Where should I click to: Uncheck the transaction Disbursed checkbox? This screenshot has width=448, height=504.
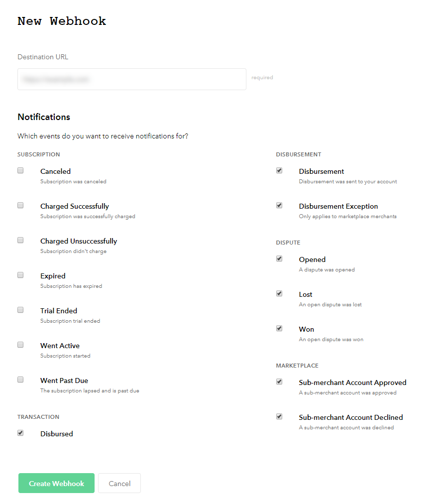[x=20, y=433]
